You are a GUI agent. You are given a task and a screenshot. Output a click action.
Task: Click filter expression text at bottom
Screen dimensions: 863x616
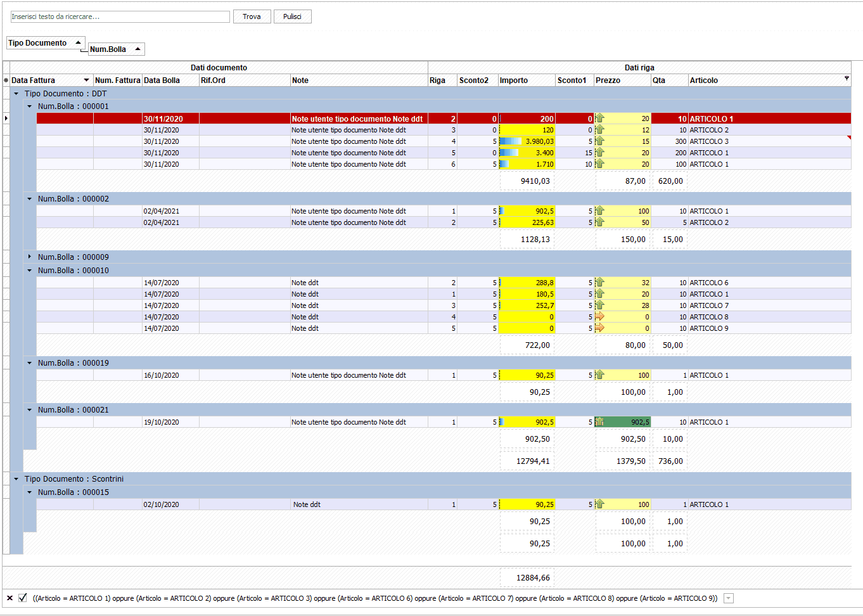pyautogui.click(x=375, y=598)
